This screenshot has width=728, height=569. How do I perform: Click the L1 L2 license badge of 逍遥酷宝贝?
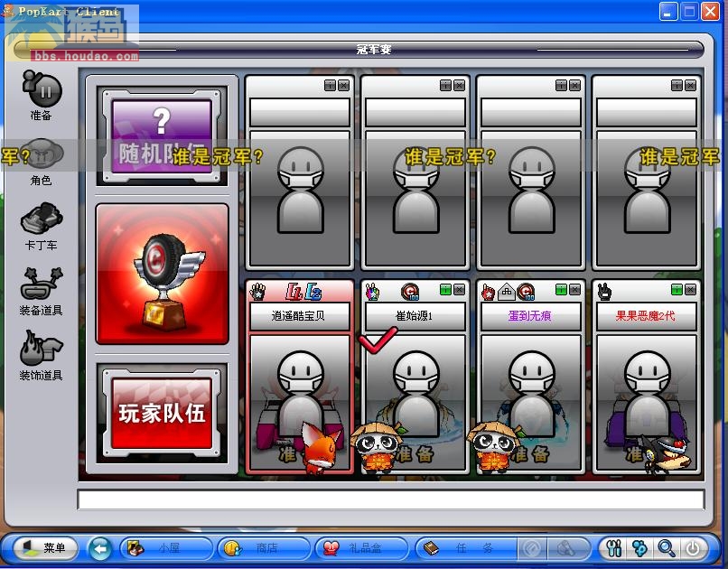click(303, 292)
